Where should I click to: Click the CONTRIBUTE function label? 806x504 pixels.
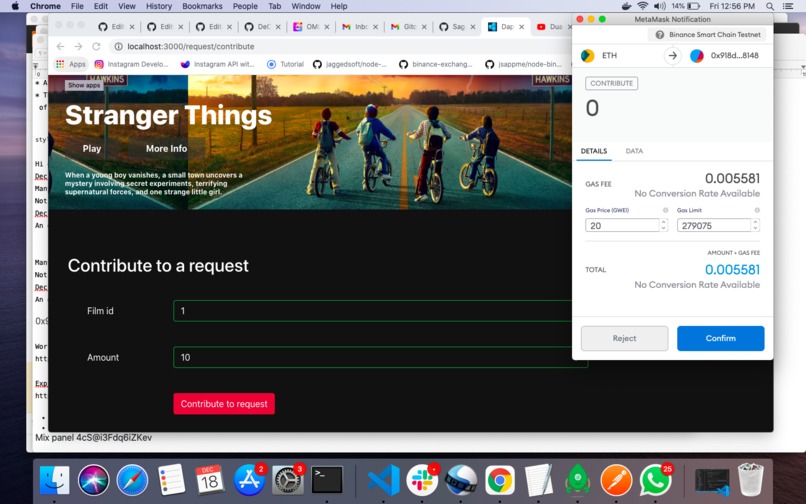pyautogui.click(x=612, y=83)
